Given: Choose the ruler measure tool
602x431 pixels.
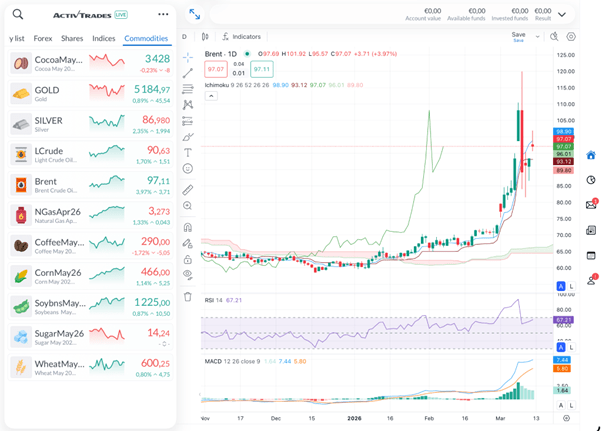Looking at the screenshot, I should coord(188,188).
